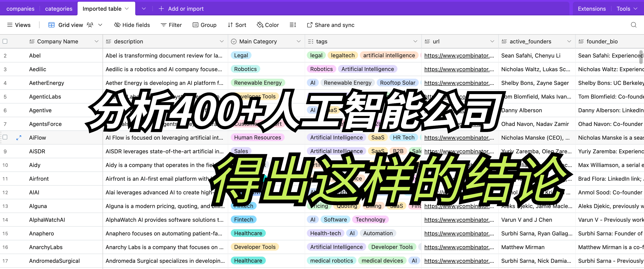The width and height of the screenshot is (644, 269).
Task: Expand active_founders column menu arrow
Action: pyautogui.click(x=569, y=41)
